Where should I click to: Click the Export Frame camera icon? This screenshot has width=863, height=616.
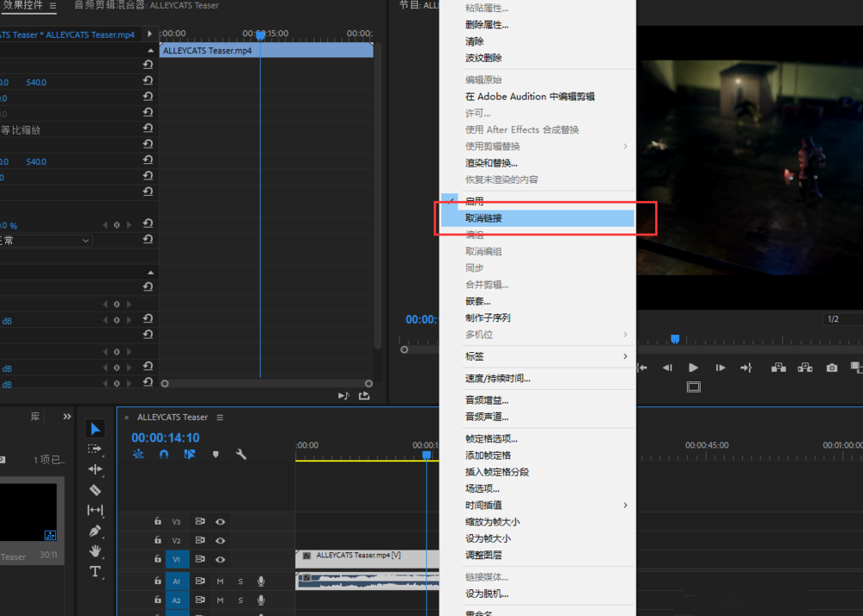[x=831, y=368]
